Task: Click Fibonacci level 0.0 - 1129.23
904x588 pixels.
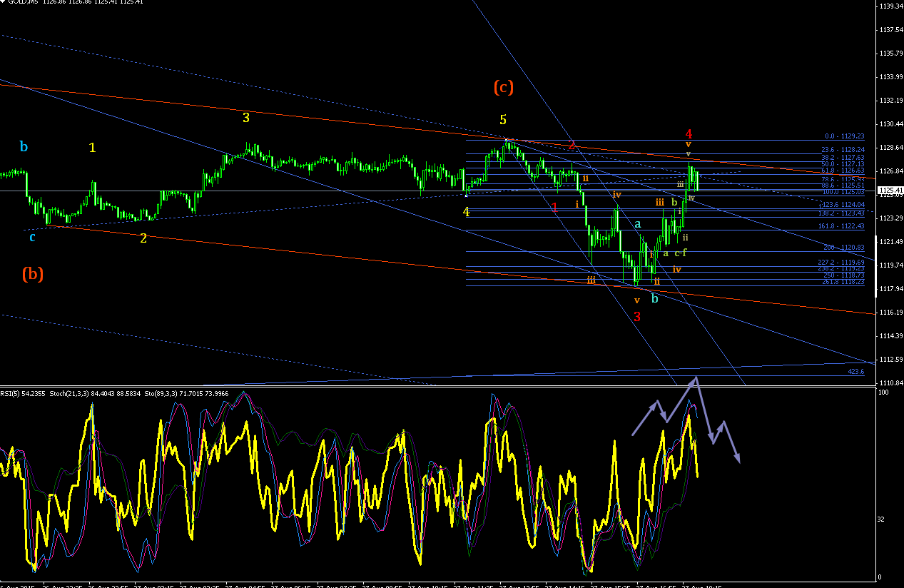Action: click(x=845, y=136)
